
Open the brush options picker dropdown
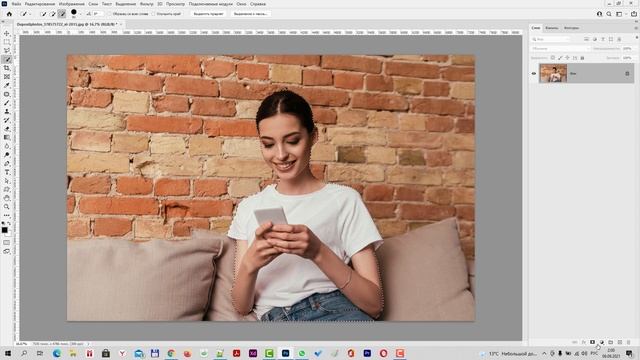(80, 14)
